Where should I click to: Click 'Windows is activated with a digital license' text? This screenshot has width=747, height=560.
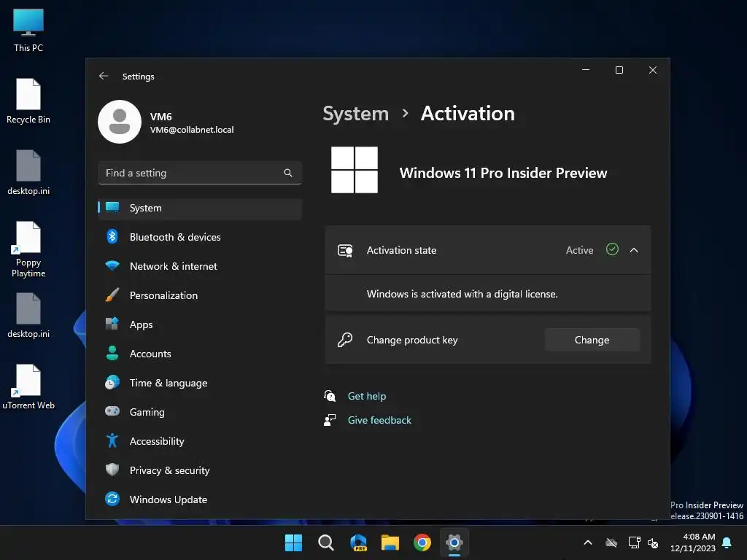[462, 295]
